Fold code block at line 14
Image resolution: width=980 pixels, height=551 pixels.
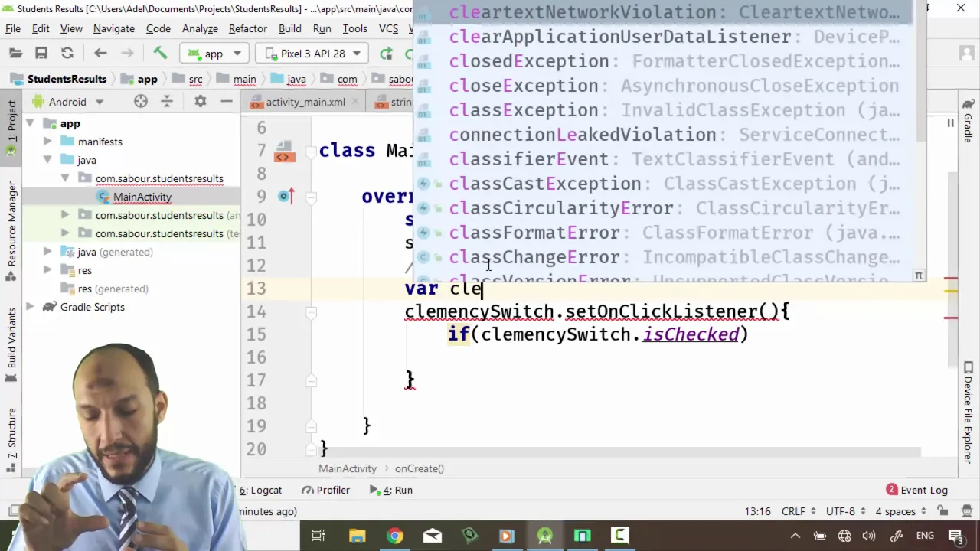coord(312,311)
